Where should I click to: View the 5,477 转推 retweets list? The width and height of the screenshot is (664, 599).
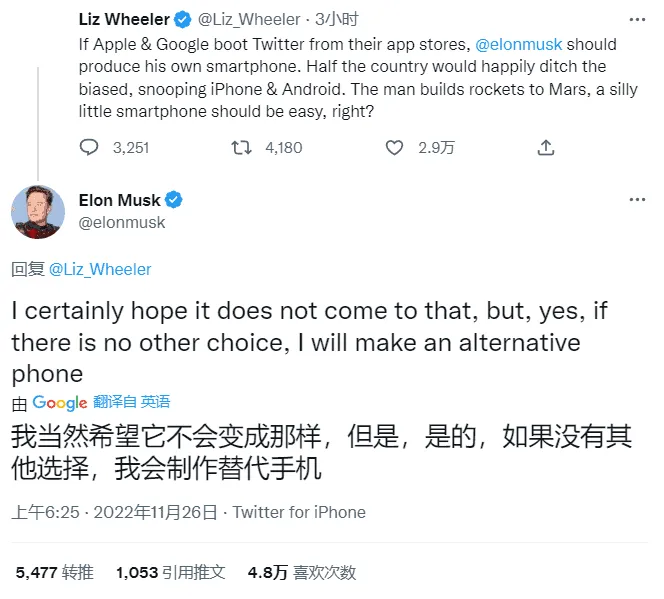coord(55,573)
